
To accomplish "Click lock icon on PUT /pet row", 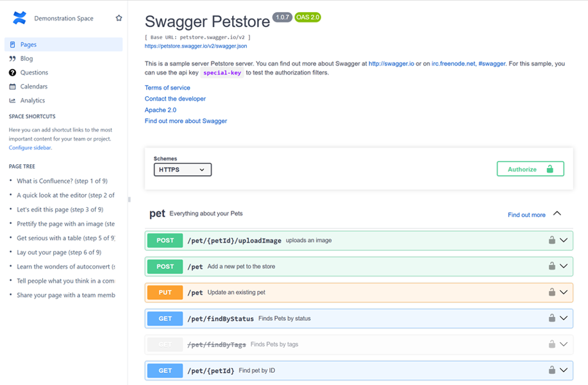I will tap(551, 292).
